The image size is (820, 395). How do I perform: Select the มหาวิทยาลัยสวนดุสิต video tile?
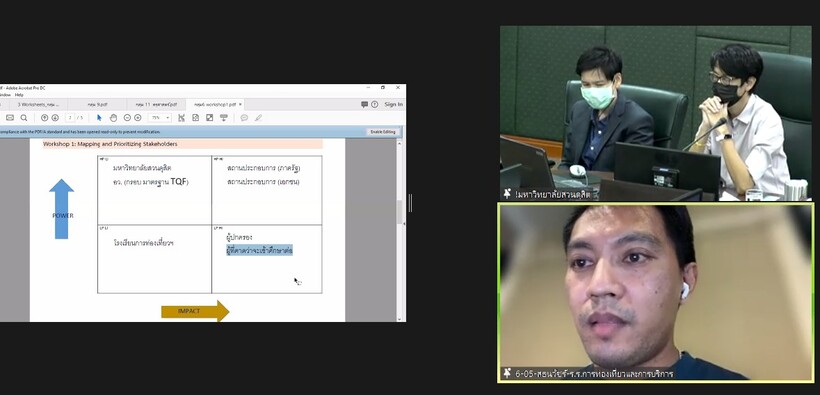tap(656, 113)
